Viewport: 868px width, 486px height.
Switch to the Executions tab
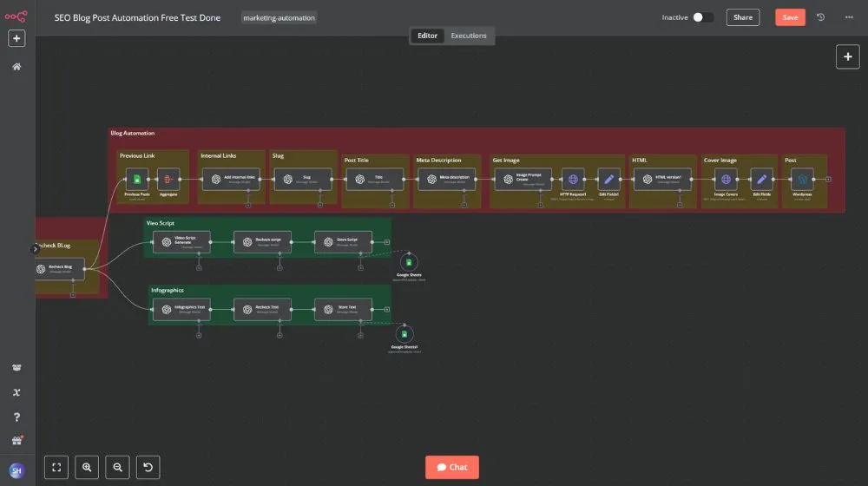coord(469,36)
